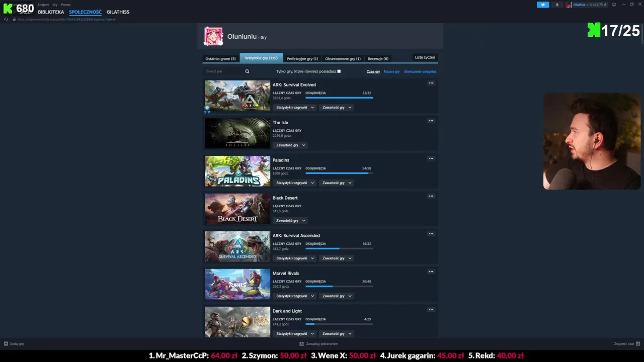Open the Znajomi menu

point(43,5)
